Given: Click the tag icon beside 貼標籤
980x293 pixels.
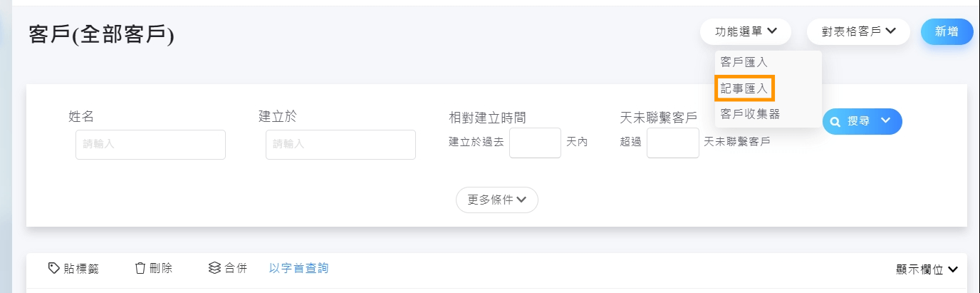Looking at the screenshot, I should 53,268.
